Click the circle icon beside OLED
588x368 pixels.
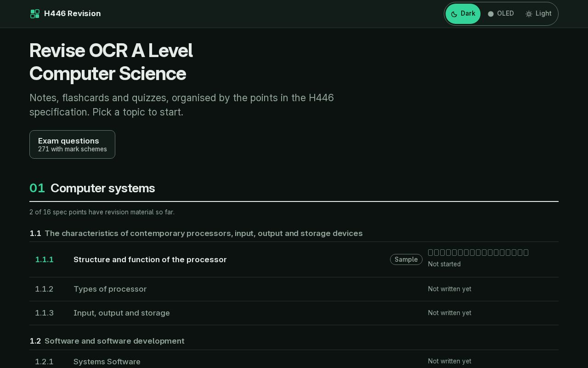[x=491, y=14]
